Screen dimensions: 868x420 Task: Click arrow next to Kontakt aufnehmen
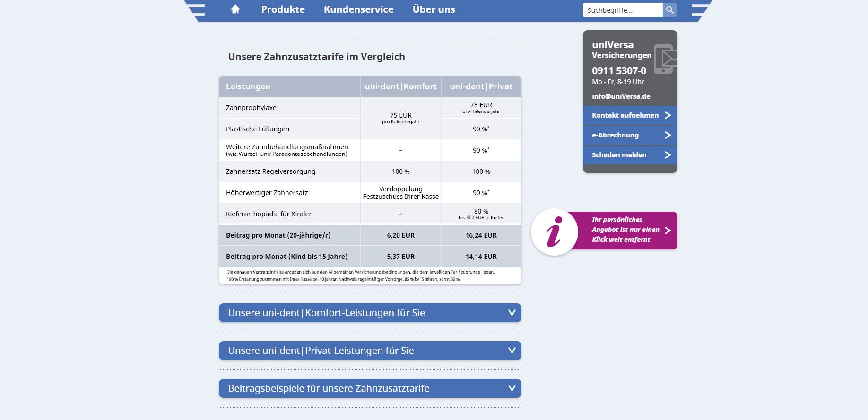tap(668, 115)
